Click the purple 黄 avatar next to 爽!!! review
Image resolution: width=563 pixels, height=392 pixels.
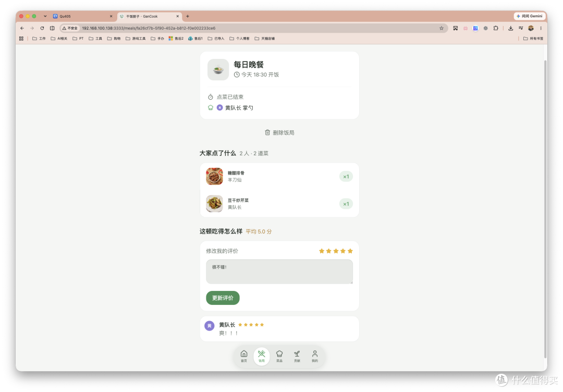[x=210, y=326]
